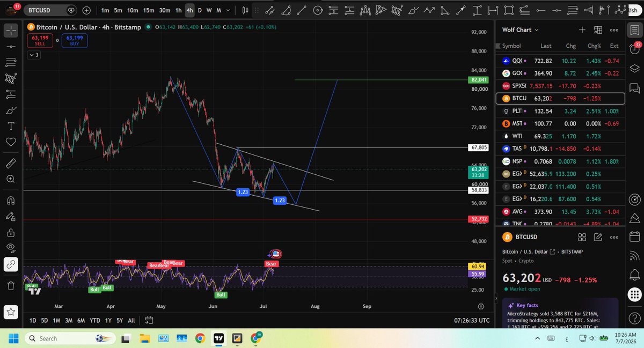The image size is (644, 348).
Task: Select 15m timeframe
Action: click(x=149, y=10)
